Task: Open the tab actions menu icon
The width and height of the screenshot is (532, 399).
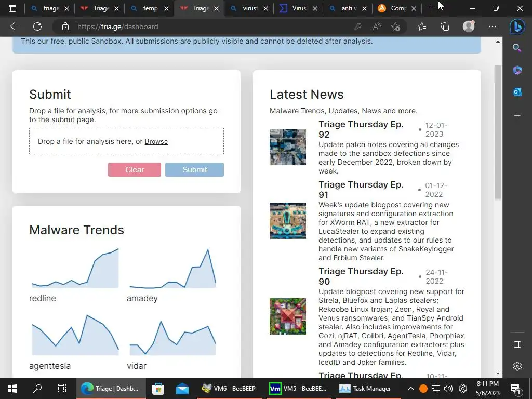Action: coord(12,8)
